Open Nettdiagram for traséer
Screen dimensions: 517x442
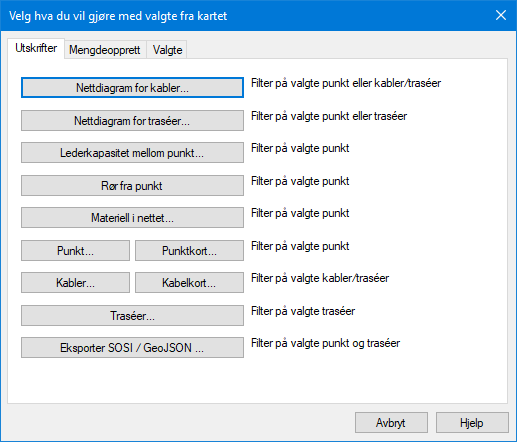pyautogui.click(x=132, y=120)
